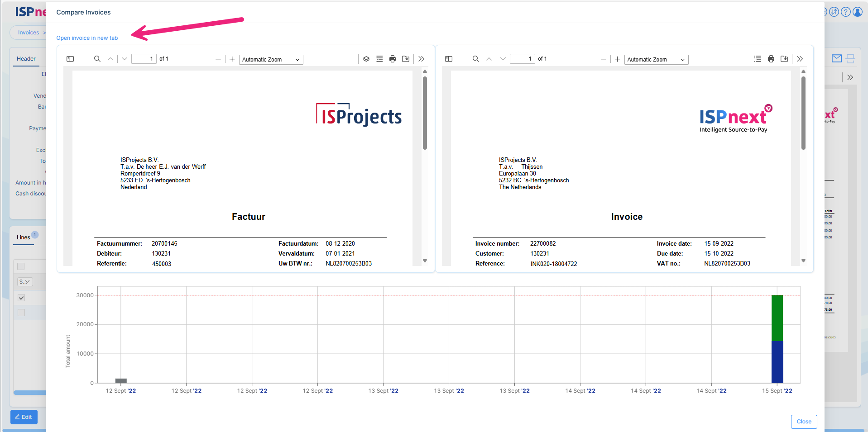Zoom in on the left invoice

232,59
